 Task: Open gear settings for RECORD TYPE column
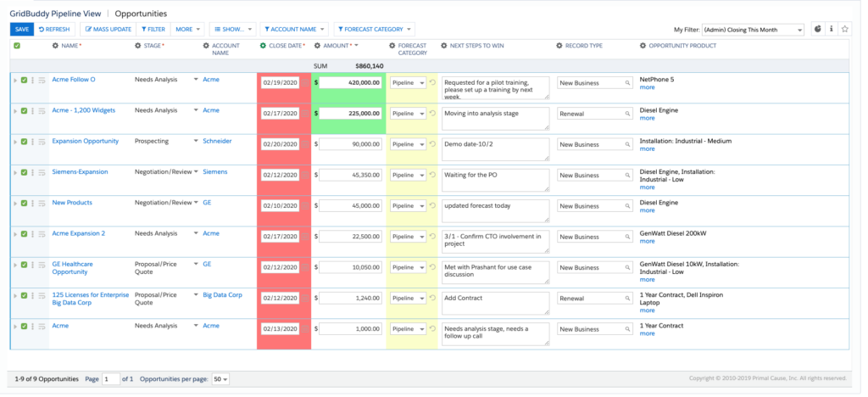coord(559,46)
